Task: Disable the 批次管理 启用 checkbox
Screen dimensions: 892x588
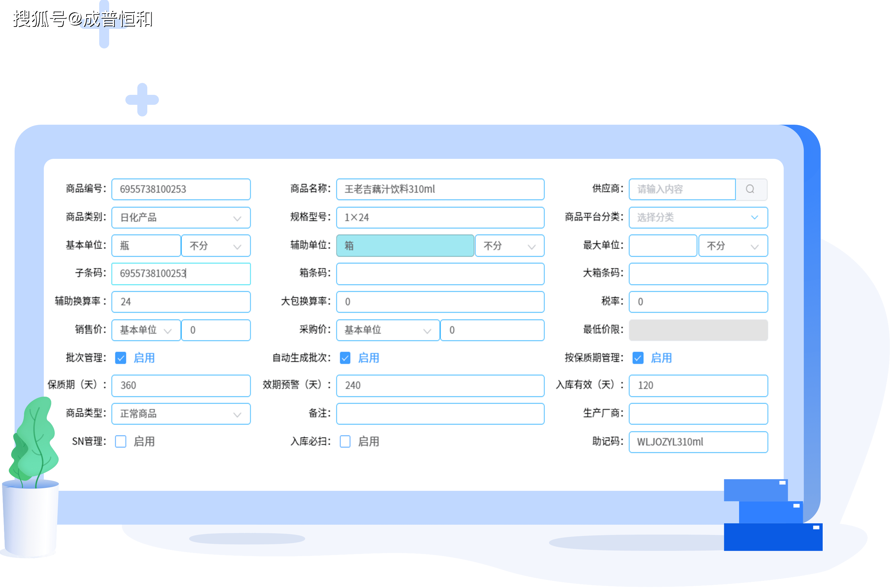Action: pos(120,358)
